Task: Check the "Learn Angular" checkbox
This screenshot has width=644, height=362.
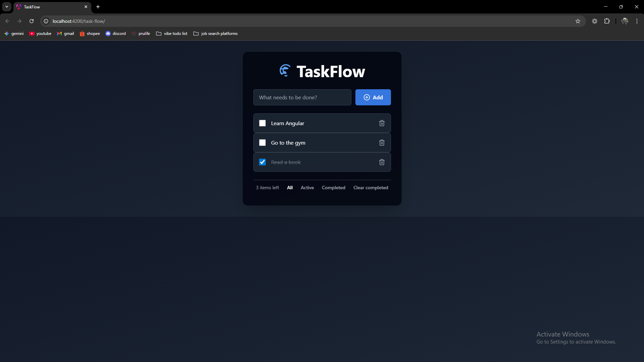Action: 262,123
